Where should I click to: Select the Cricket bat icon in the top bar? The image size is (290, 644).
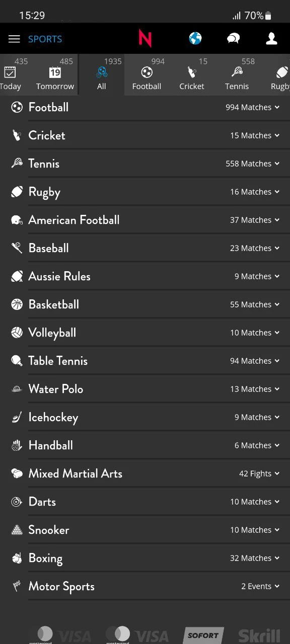click(x=192, y=72)
